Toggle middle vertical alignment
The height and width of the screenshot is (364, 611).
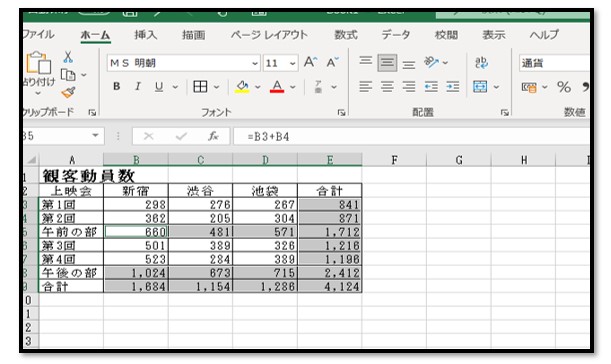(x=387, y=63)
